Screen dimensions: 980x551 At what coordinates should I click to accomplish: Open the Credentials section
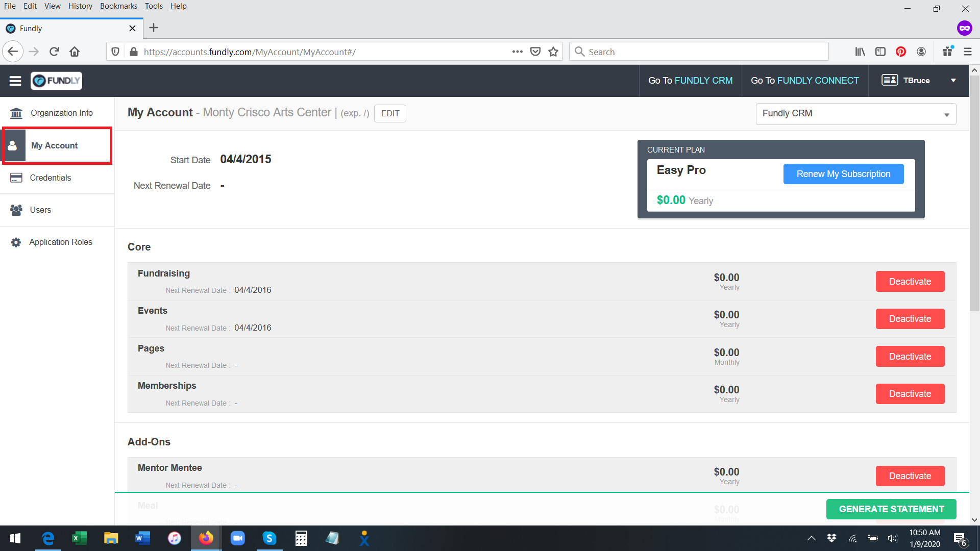[57, 178]
